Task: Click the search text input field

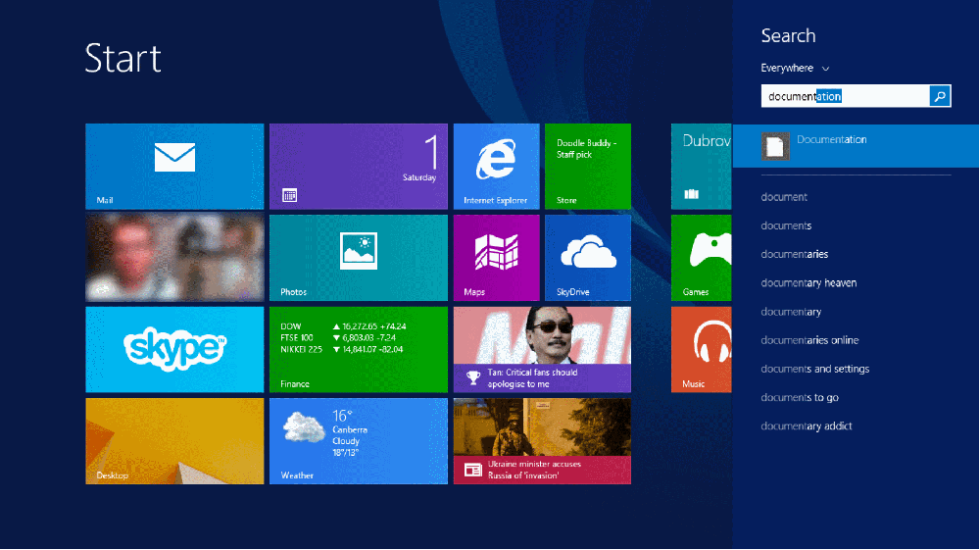Action: tap(845, 96)
